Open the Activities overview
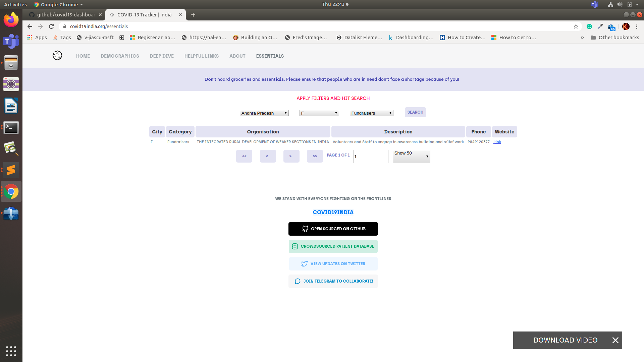The height and width of the screenshot is (362, 644). point(15,4)
